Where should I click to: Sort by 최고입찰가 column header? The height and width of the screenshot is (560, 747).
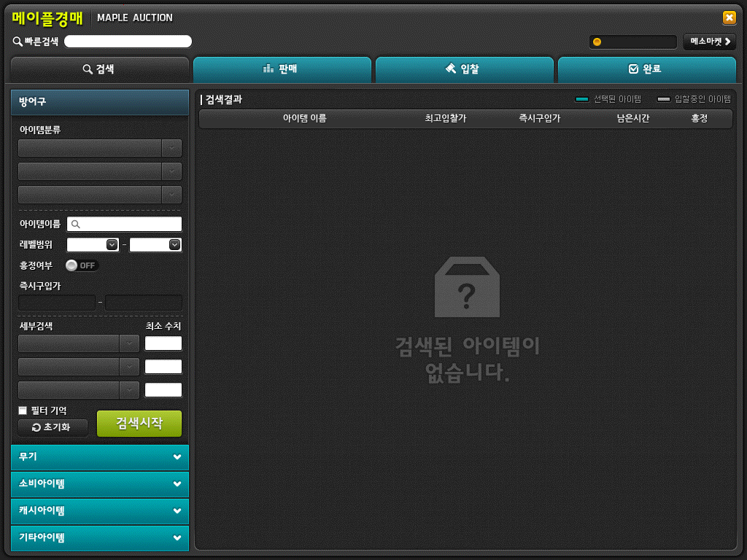[446, 118]
